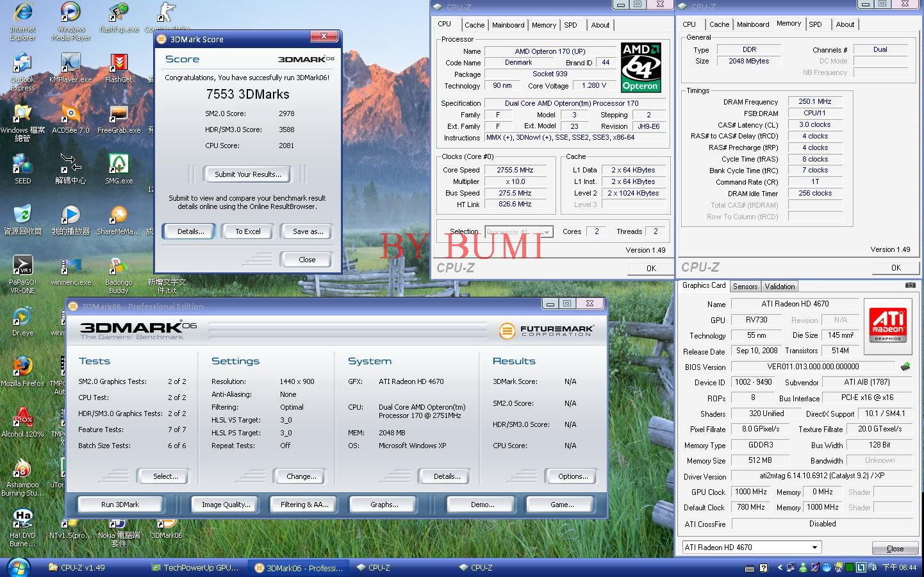Launch Ha! DVD Burner desktop icon
This screenshot has width=924, height=577.
(22, 527)
